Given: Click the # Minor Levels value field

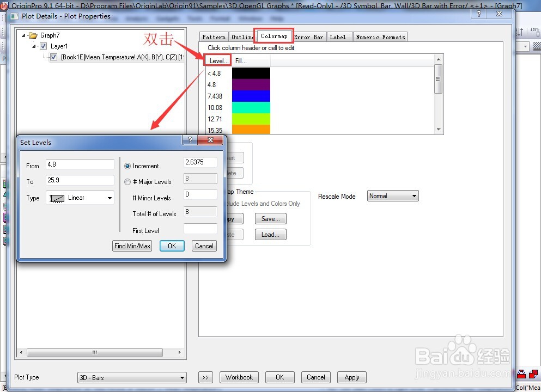Looking at the screenshot, I should [x=200, y=194].
